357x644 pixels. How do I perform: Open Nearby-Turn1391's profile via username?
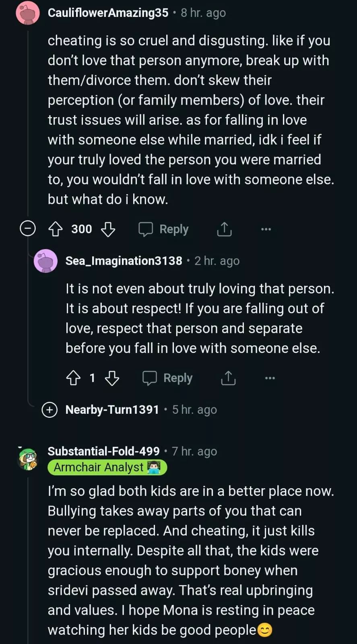click(x=112, y=410)
